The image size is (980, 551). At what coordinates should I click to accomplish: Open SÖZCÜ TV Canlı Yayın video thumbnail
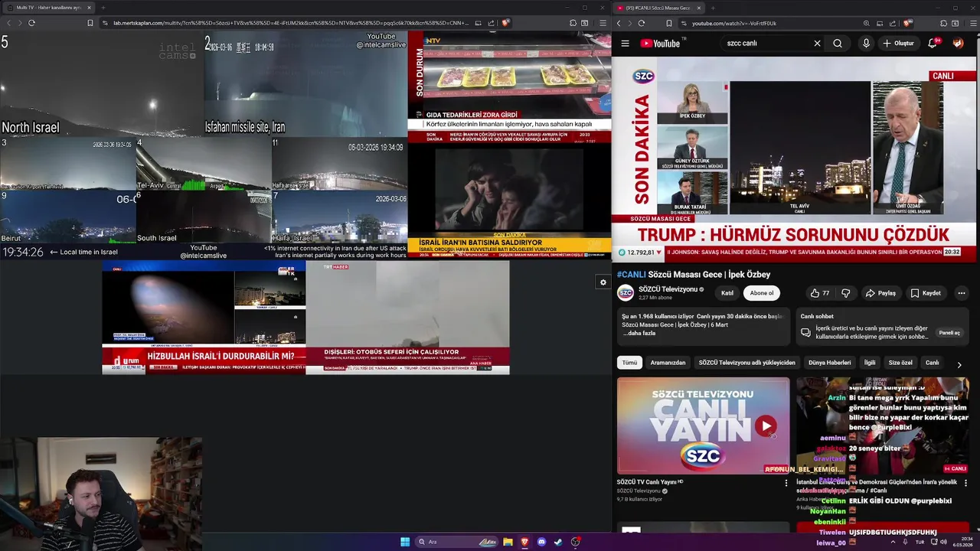703,425
